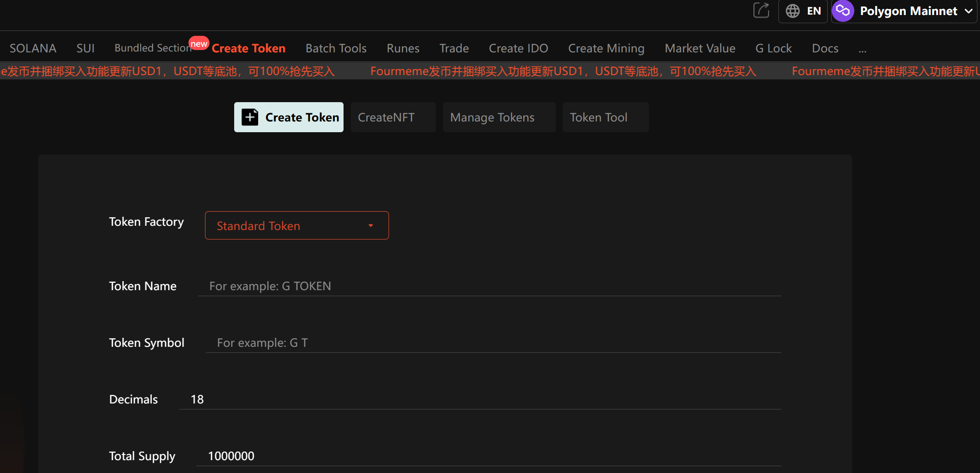Open the Create IDO page
The height and width of the screenshot is (473, 980).
(x=518, y=48)
